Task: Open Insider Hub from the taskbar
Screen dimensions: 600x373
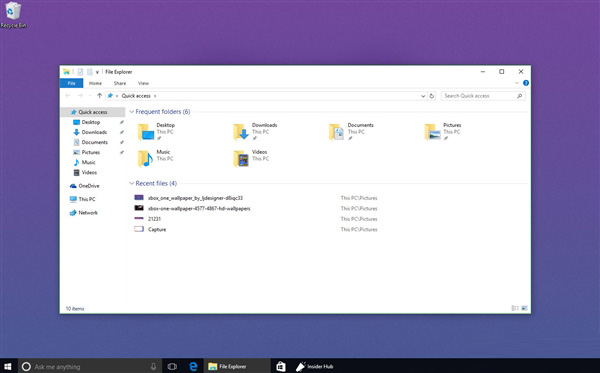Action: 315,366
